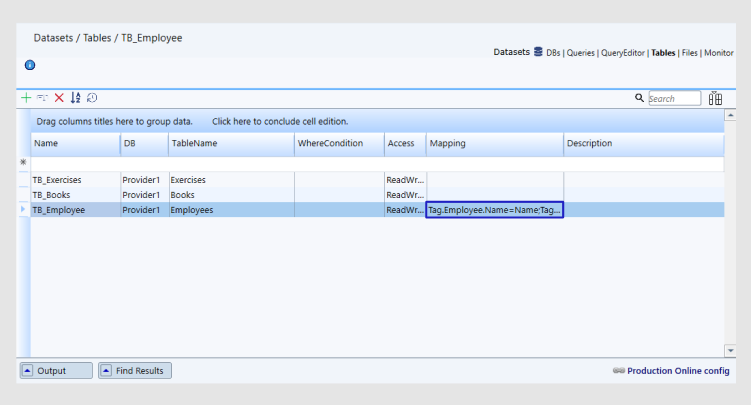Viewport: 751px width, 405px height.
Task: Click the column chooser icon beside Search
Action: click(715, 98)
